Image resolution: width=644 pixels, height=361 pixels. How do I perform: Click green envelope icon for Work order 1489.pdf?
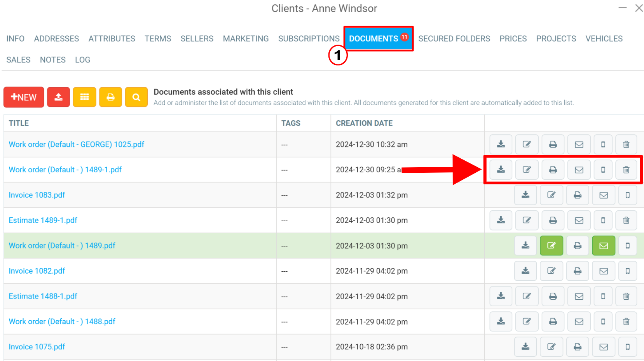(604, 246)
